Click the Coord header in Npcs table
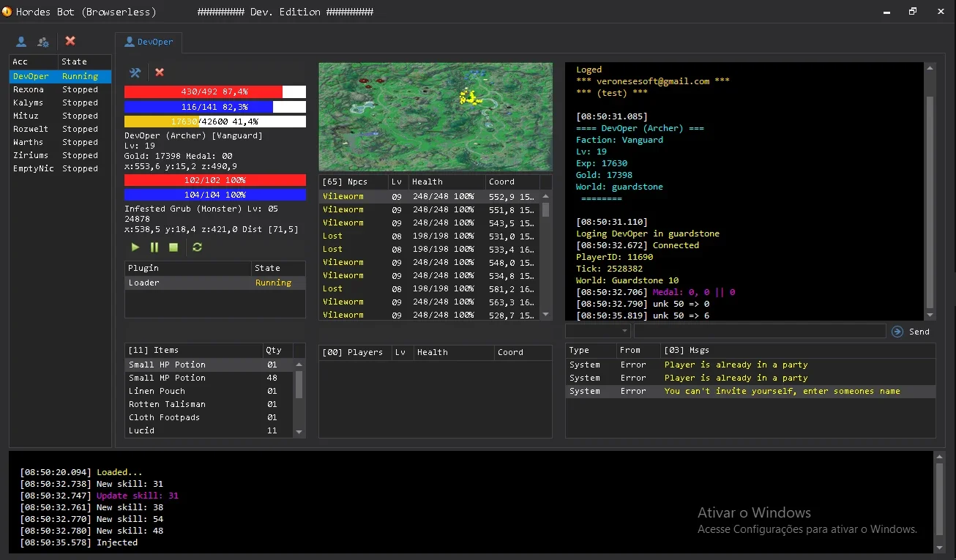 tap(512, 182)
